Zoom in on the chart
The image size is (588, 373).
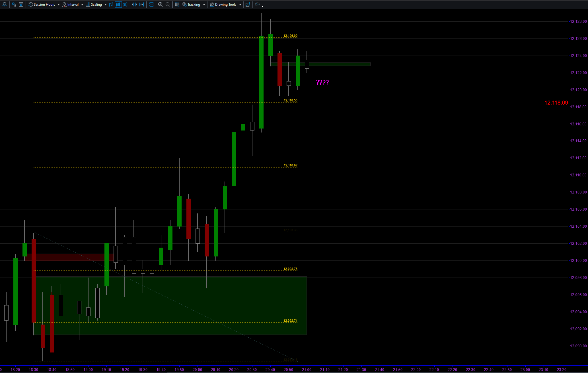[x=161, y=4]
